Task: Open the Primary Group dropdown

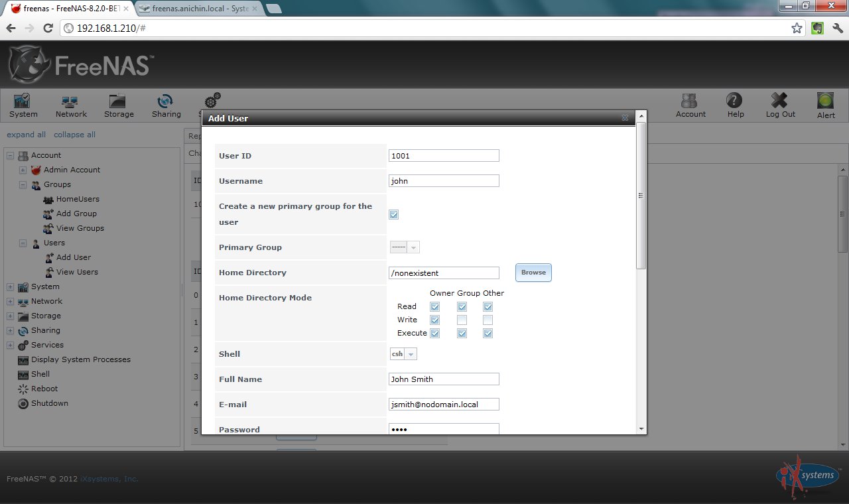Action: [x=405, y=247]
